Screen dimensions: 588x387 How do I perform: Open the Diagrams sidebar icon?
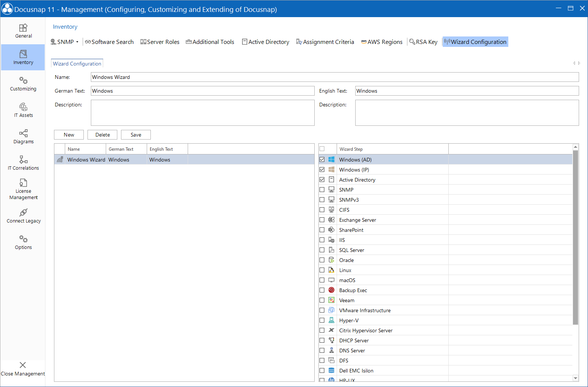click(x=23, y=133)
